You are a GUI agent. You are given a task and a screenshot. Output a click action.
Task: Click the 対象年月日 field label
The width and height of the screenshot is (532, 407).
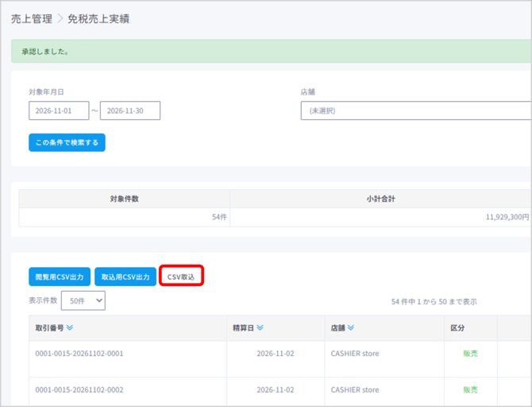(46, 92)
